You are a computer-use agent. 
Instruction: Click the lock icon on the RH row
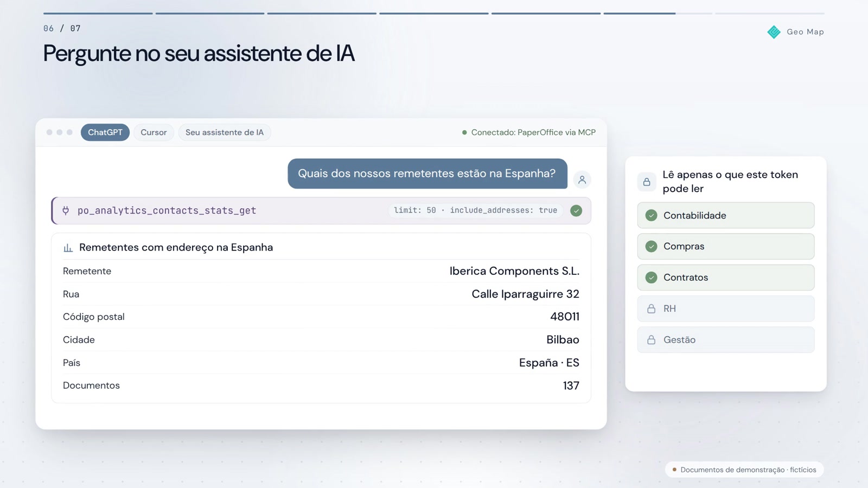click(x=651, y=309)
